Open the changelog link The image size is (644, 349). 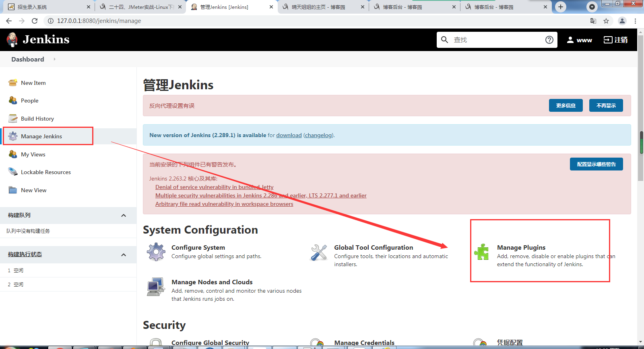coord(318,135)
